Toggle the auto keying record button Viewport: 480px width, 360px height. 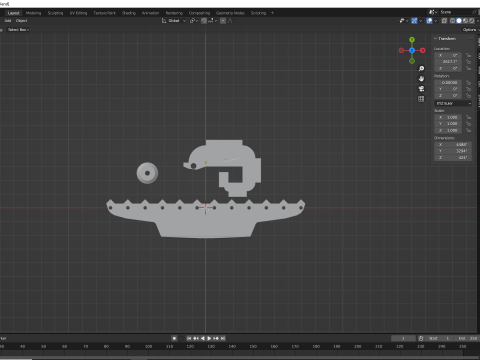(x=174, y=338)
